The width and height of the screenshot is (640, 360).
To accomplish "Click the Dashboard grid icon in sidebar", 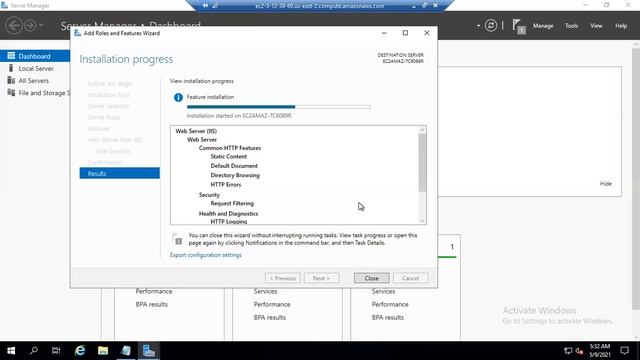I will (x=11, y=56).
